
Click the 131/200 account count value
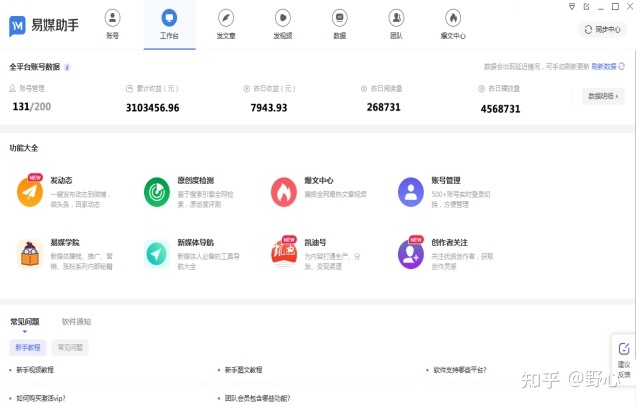[x=32, y=107]
